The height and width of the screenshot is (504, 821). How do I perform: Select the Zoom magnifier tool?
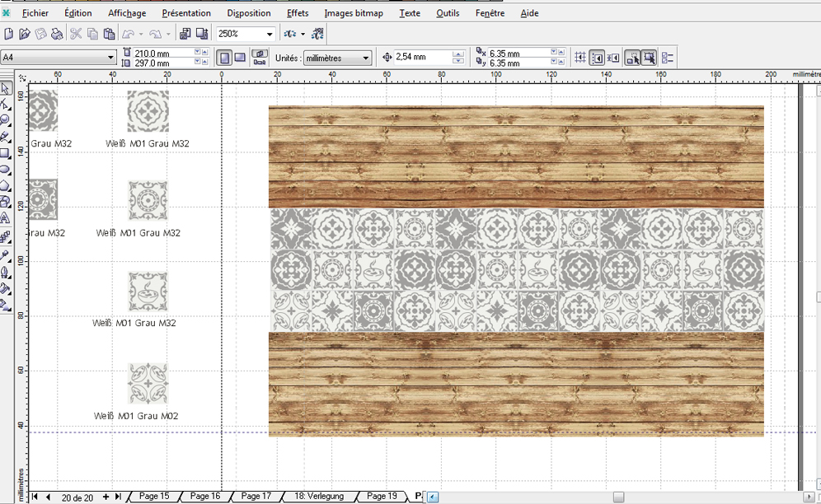coord(5,120)
